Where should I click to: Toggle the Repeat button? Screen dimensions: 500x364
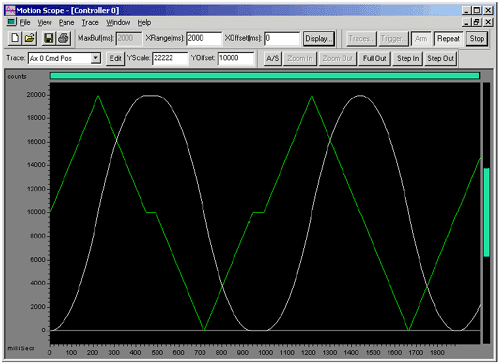point(448,39)
